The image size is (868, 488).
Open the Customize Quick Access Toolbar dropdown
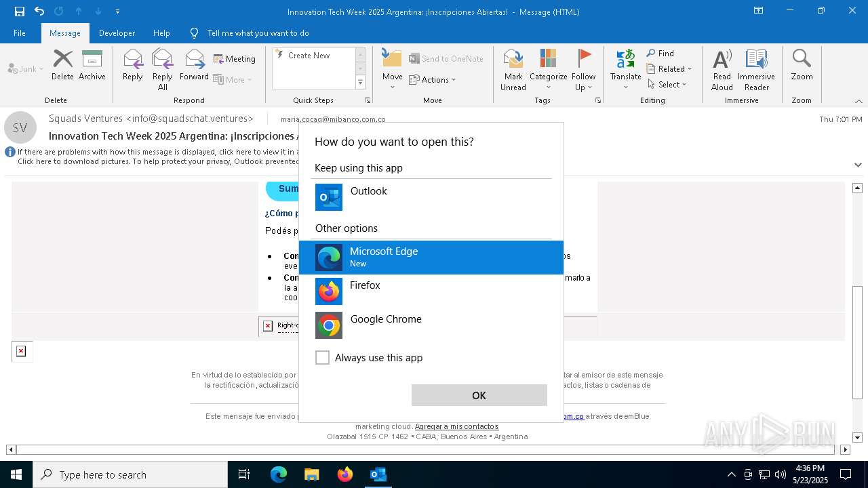(x=117, y=12)
